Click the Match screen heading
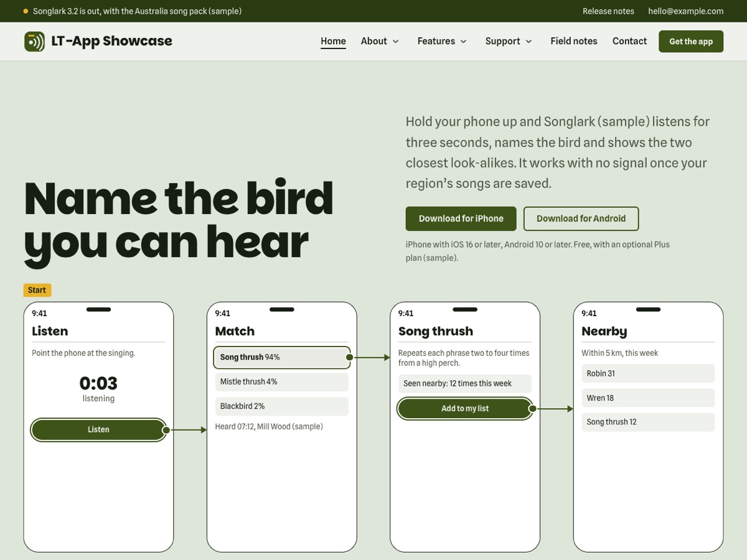 point(235,331)
